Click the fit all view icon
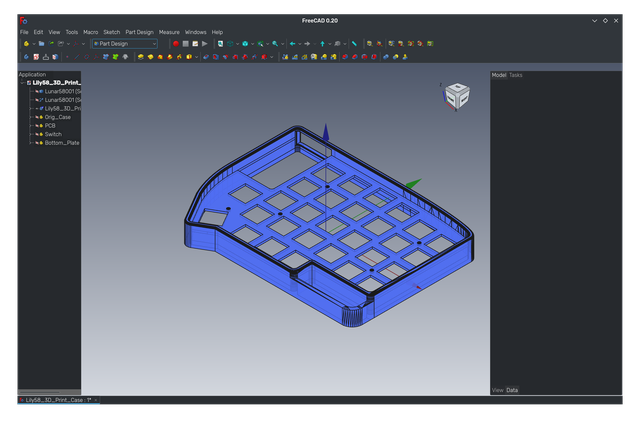 click(x=220, y=44)
